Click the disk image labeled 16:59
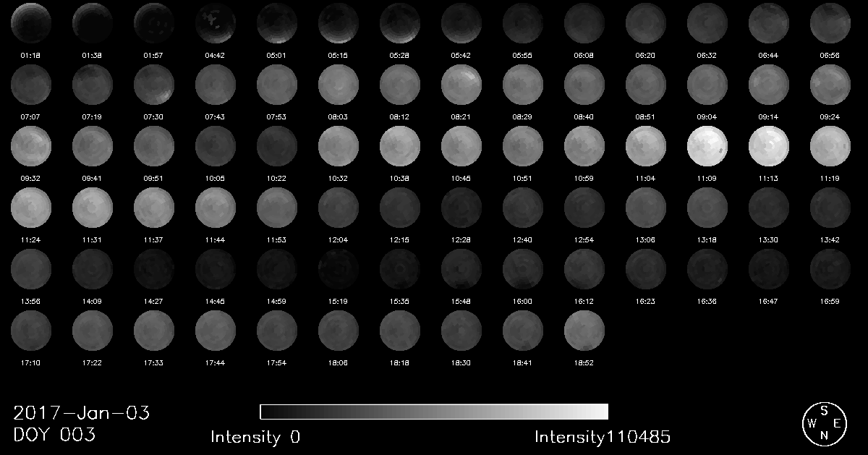 (830, 269)
